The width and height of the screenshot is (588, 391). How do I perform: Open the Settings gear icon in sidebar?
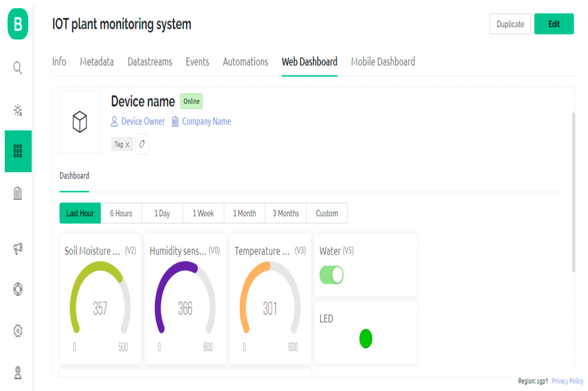[18, 331]
